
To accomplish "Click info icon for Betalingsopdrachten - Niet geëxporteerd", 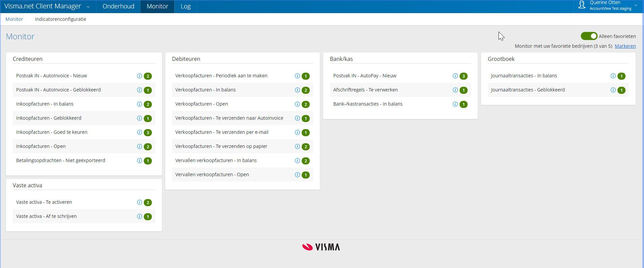I will coord(139,161).
